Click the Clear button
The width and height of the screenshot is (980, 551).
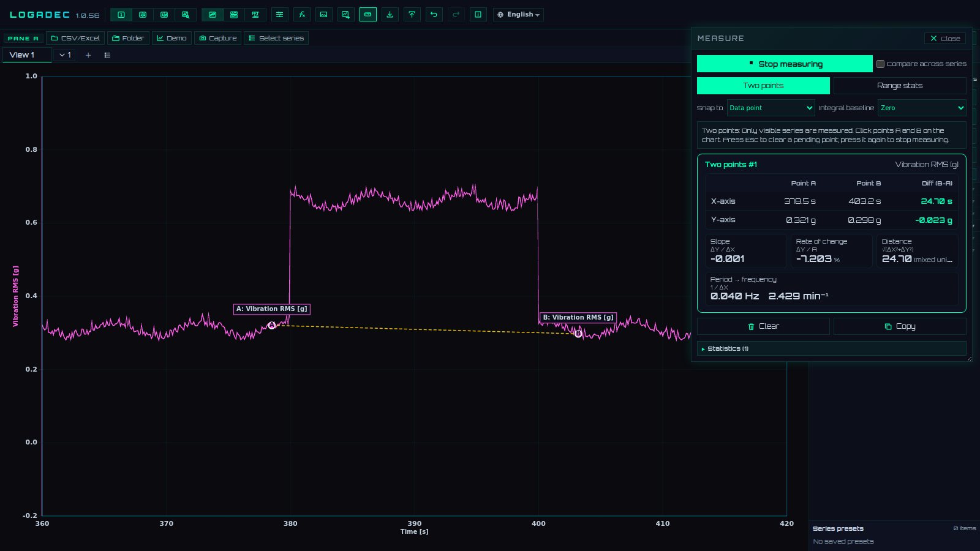(x=763, y=326)
